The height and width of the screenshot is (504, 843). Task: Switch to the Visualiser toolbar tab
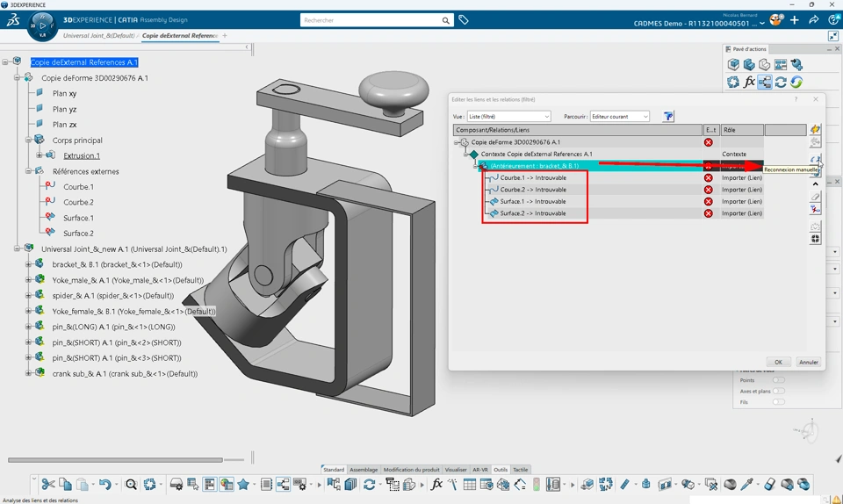pos(456,470)
